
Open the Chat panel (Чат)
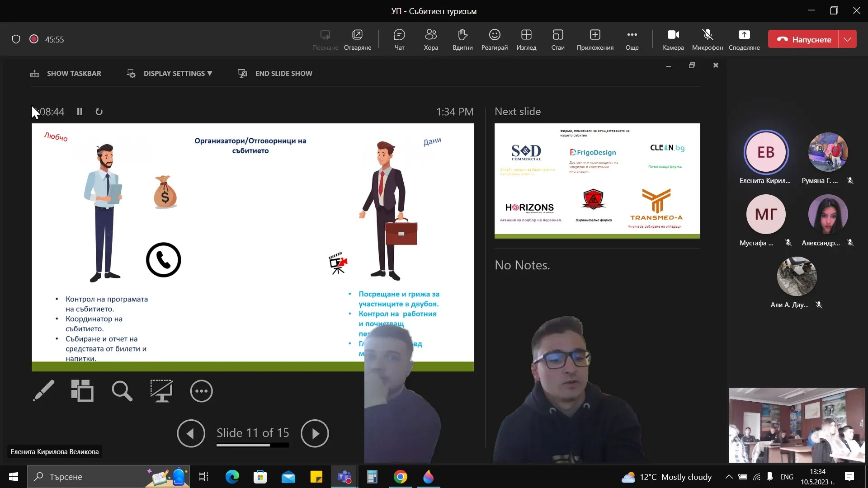tap(399, 40)
